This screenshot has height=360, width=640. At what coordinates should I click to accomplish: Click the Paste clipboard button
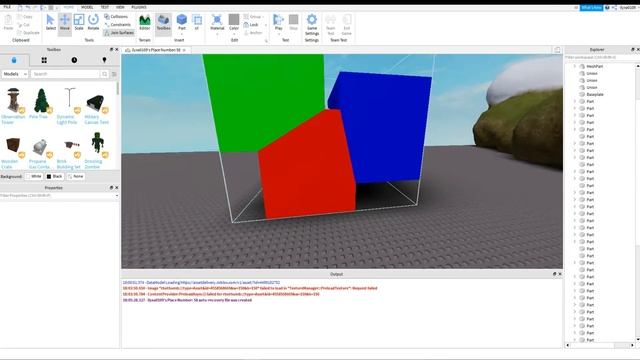click(x=8, y=22)
